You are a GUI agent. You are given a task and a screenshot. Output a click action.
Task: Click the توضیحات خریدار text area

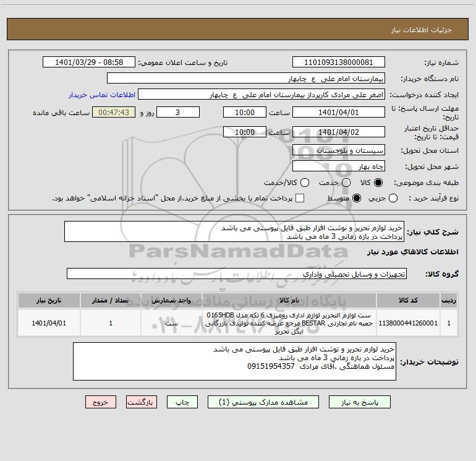click(x=234, y=361)
